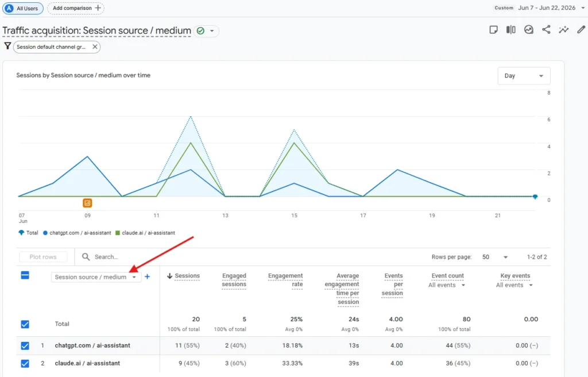Focus the table Search field
This screenshot has height=377, width=588.
(x=106, y=257)
